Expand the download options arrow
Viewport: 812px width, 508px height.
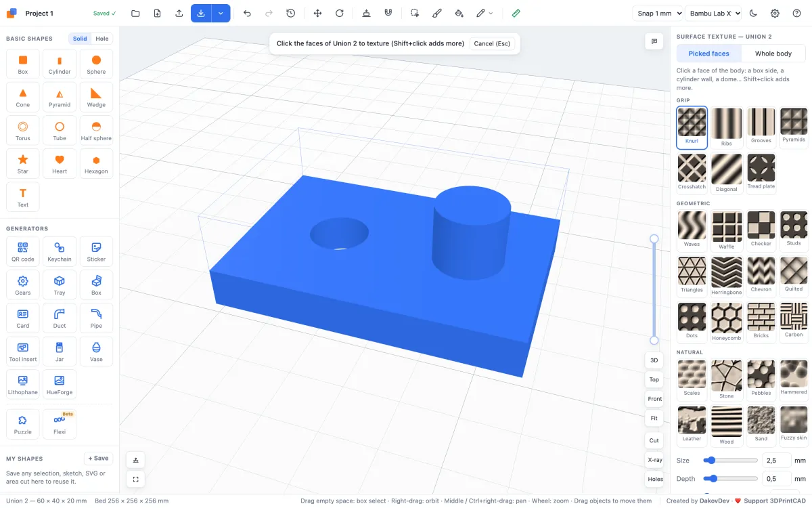point(221,13)
